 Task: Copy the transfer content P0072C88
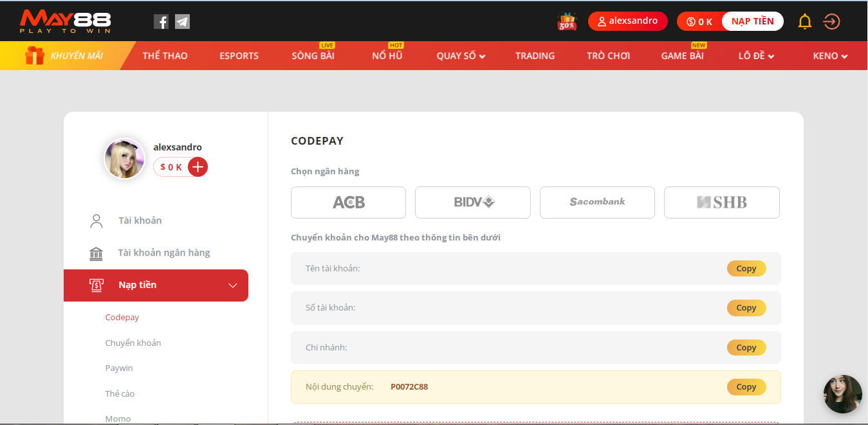click(746, 386)
